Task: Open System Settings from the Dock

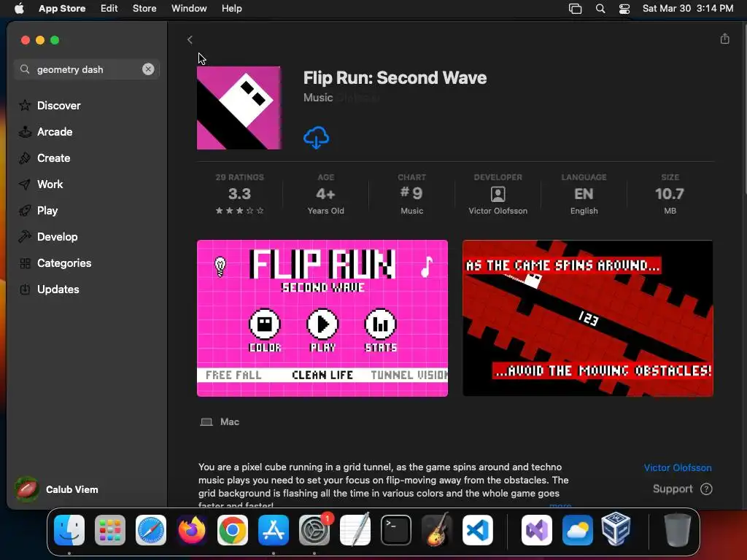Action: (314, 530)
